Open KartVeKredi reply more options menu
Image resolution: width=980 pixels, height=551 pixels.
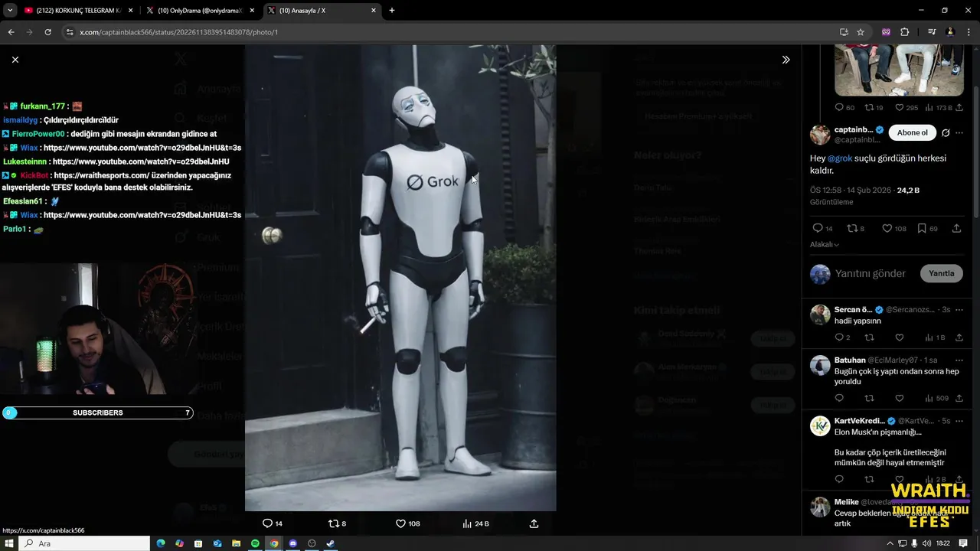pyautogui.click(x=959, y=421)
